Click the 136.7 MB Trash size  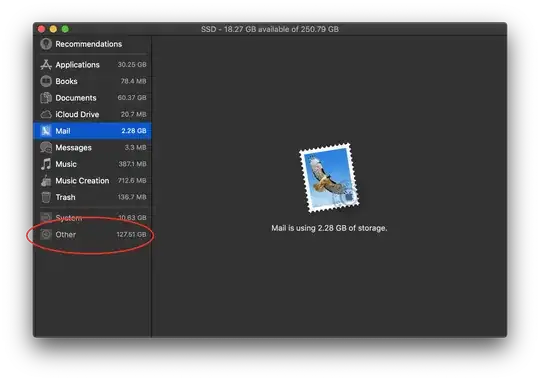click(x=132, y=197)
